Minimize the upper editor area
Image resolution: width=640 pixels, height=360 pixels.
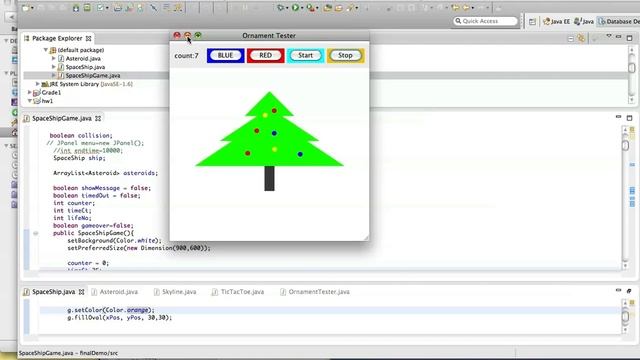[x=618, y=117]
